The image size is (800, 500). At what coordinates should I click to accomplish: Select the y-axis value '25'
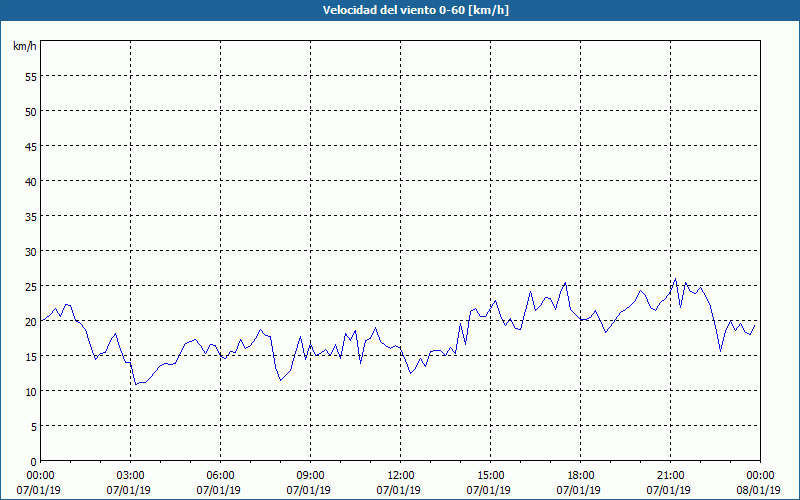pos(31,288)
